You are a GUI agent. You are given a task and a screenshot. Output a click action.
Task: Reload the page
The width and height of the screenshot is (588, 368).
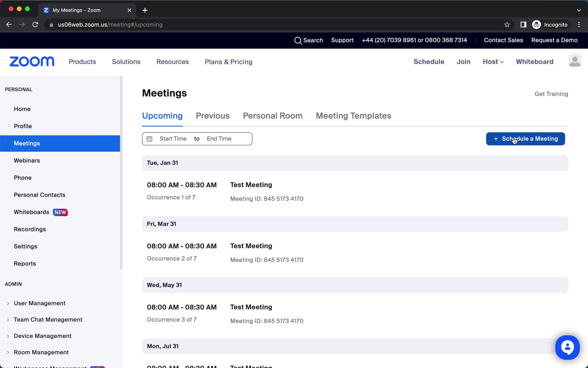(35, 25)
